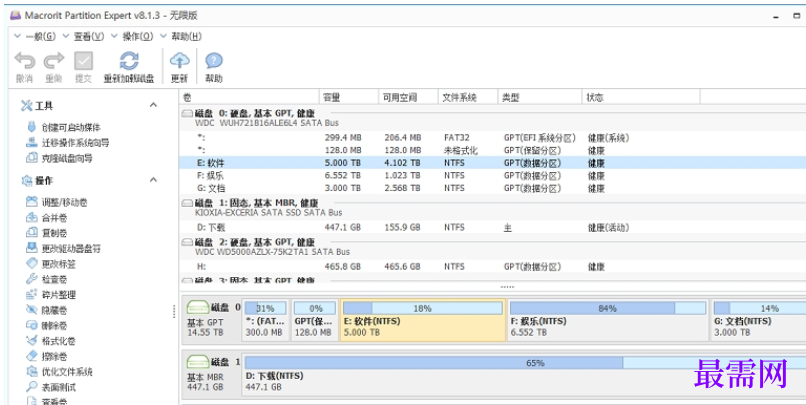806x405 pixels.
Task: Choose 复制卷 operation
Action: pyautogui.click(x=47, y=233)
